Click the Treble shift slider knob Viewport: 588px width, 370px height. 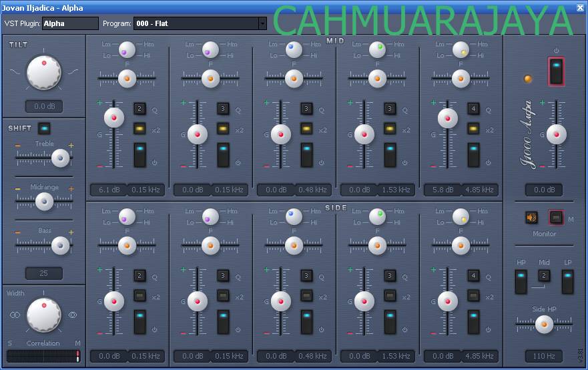point(60,158)
